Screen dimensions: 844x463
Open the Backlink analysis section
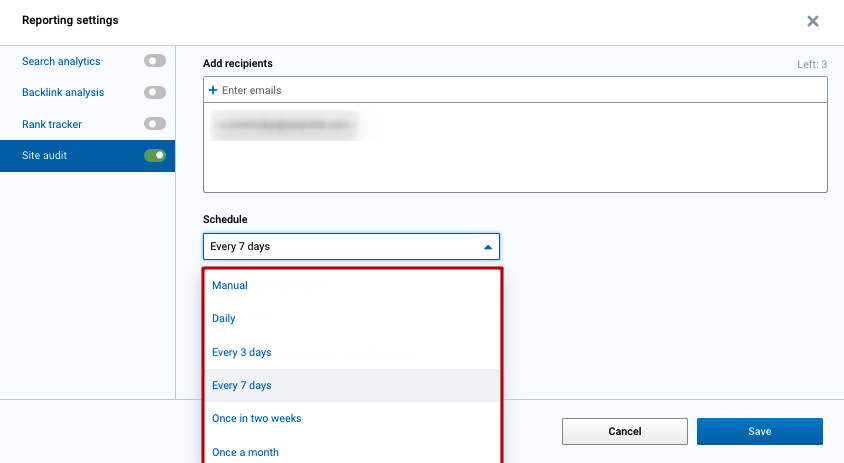pos(63,93)
